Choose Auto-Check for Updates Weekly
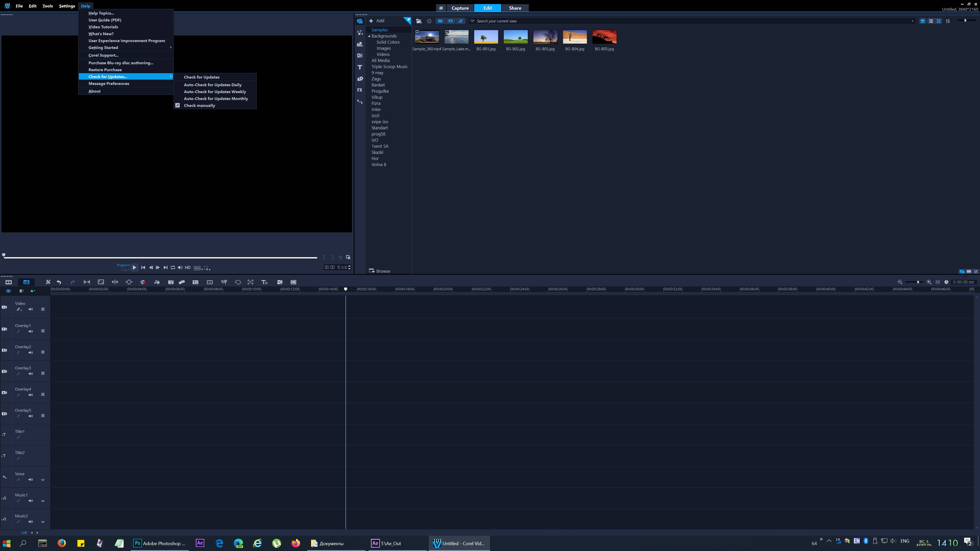The width and height of the screenshot is (980, 551). pyautogui.click(x=215, y=92)
